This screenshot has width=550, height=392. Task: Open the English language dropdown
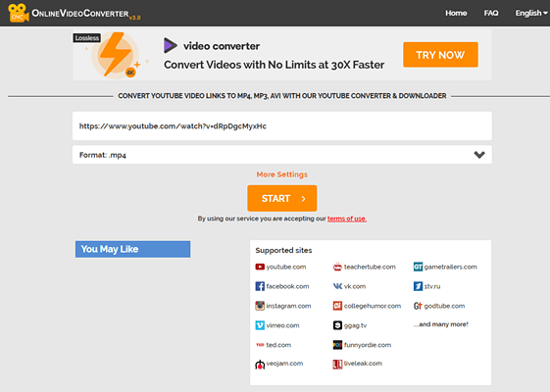531,13
